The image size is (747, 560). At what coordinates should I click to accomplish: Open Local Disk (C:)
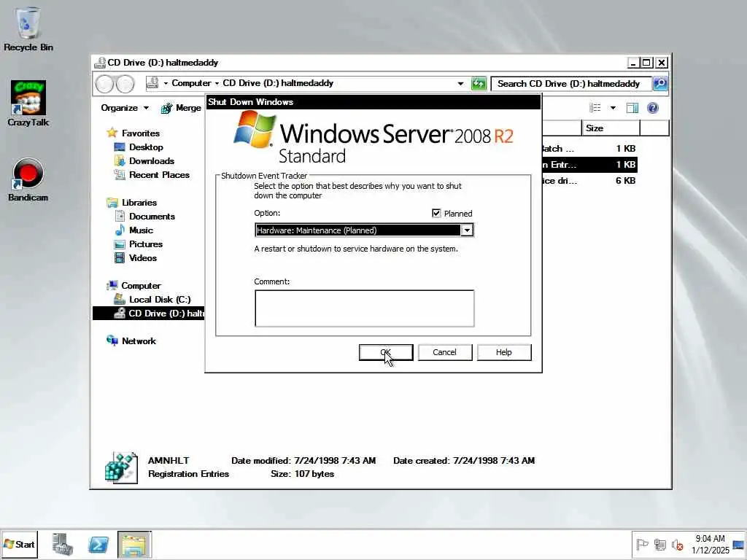click(x=160, y=300)
